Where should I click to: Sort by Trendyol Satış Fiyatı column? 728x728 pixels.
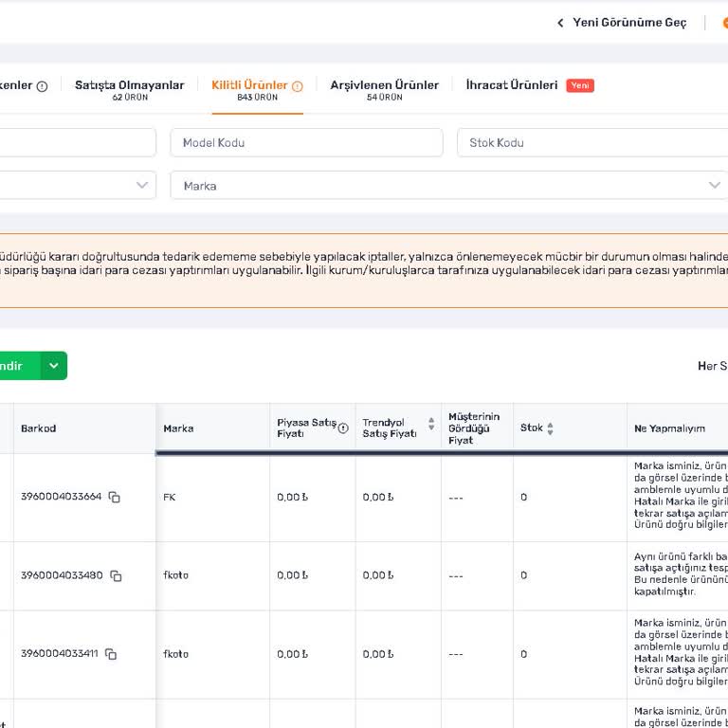point(431,424)
